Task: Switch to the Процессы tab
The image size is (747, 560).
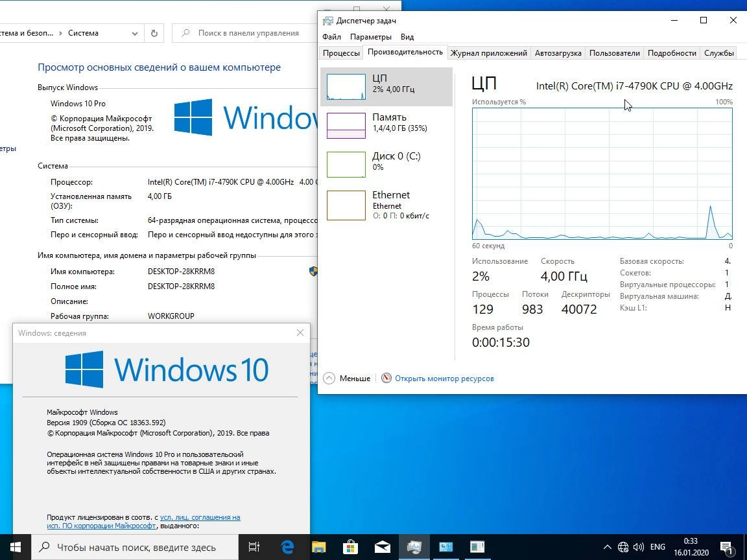Action: coord(341,53)
